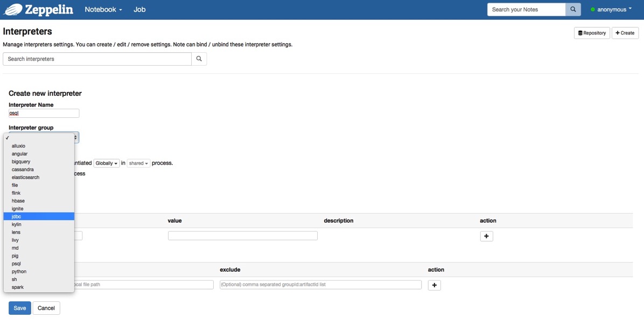Open the Repository settings
Image resolution: width=644 pixels, height=325 pixels.
click(592, 33)
